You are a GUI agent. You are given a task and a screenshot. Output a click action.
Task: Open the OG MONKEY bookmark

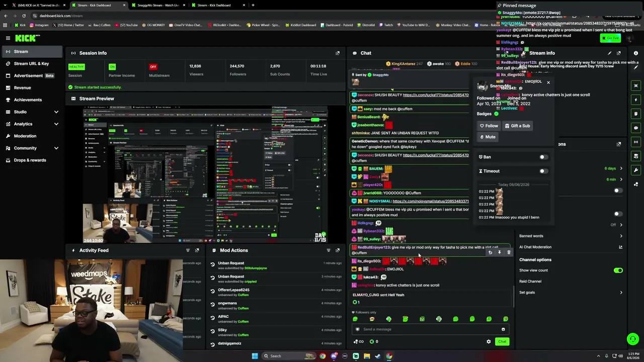click(x=153, y=25)
